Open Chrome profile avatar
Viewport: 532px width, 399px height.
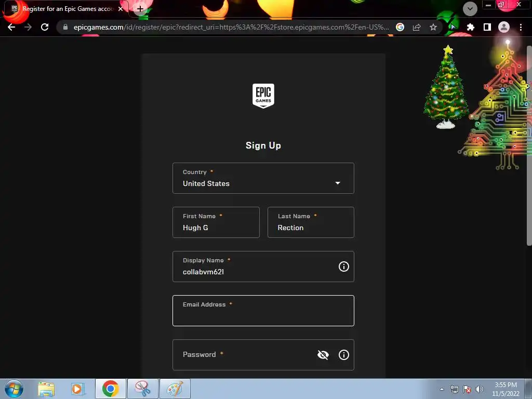click(504, 27)
